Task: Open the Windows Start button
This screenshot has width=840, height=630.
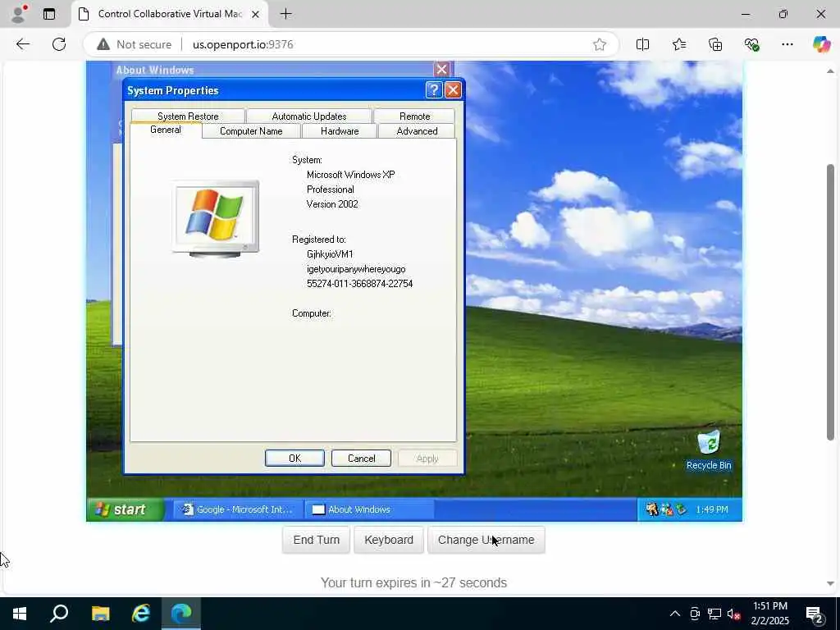Action: (x=20, y=614)
